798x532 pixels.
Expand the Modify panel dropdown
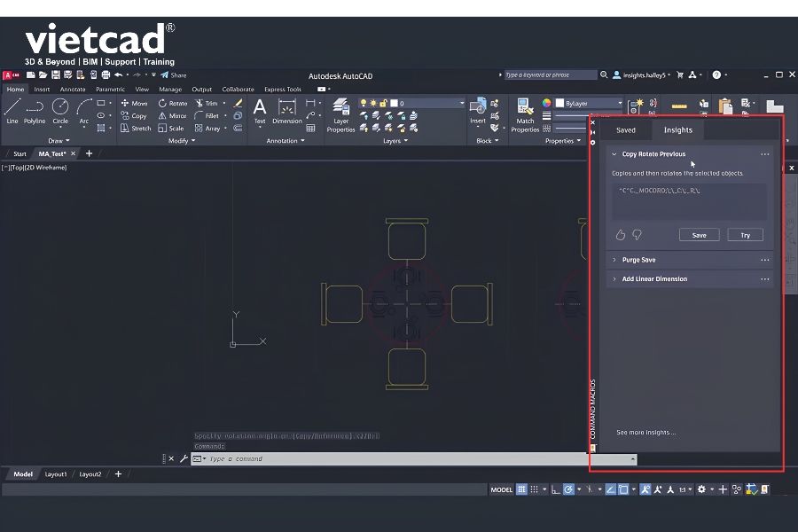coord(182,140)
